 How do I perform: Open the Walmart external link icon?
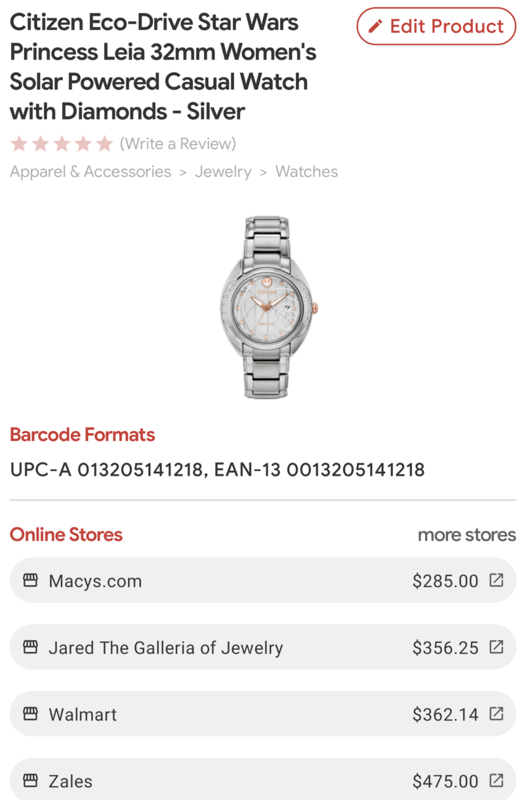tap(496, 714)
